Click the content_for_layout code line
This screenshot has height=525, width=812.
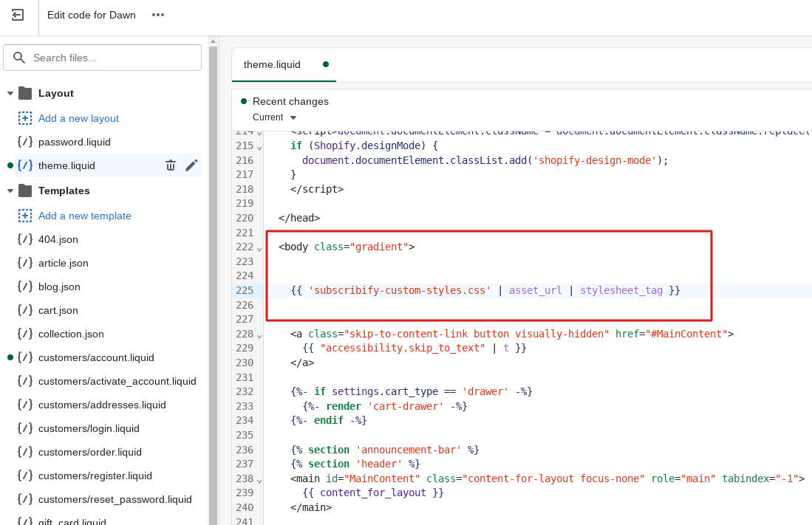[x=373, y=493]
